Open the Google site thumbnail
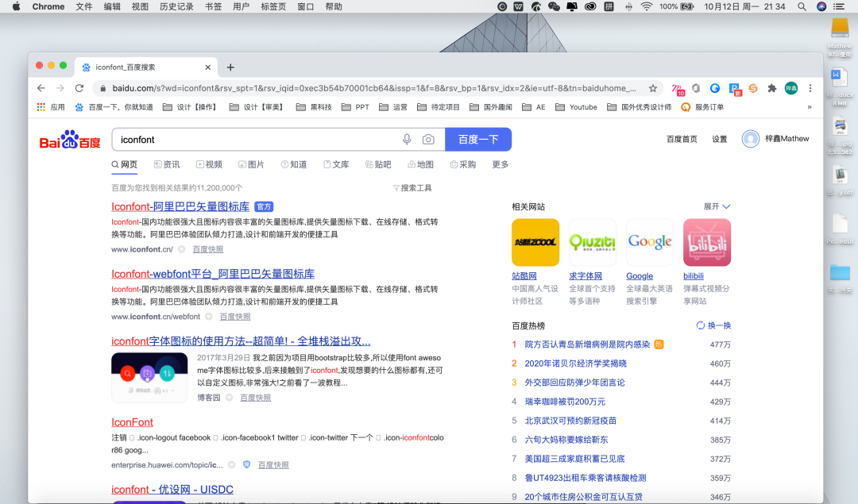The height and width of the screenshot is (504, 858). coord(650,242)
